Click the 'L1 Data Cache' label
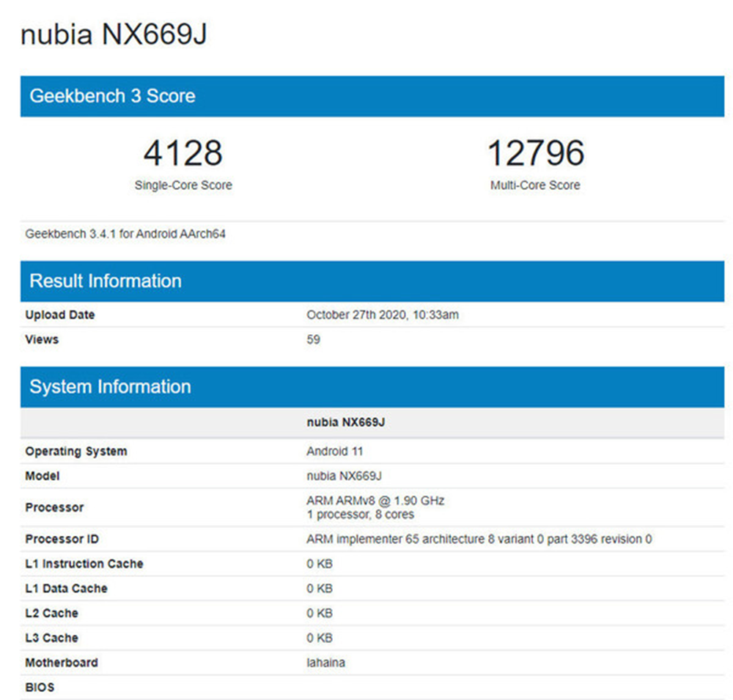 67,589
